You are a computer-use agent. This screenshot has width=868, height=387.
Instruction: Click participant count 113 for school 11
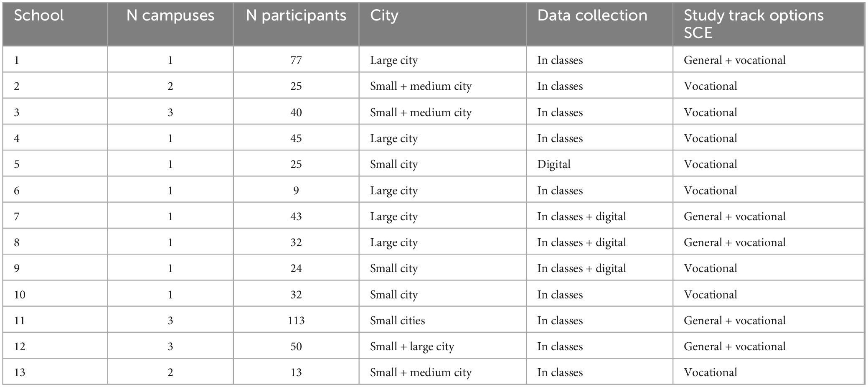click(x=296, y=321)
